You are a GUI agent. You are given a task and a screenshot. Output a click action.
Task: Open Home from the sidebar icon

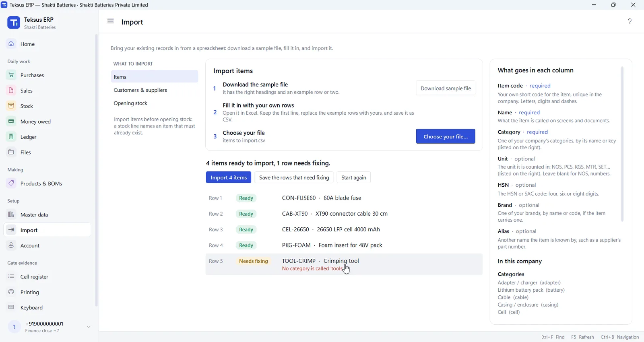pos(11,44)
